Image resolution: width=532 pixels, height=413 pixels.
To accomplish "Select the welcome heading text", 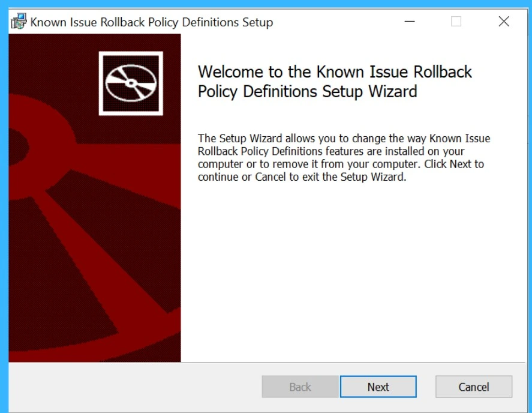I will point(334,83).
